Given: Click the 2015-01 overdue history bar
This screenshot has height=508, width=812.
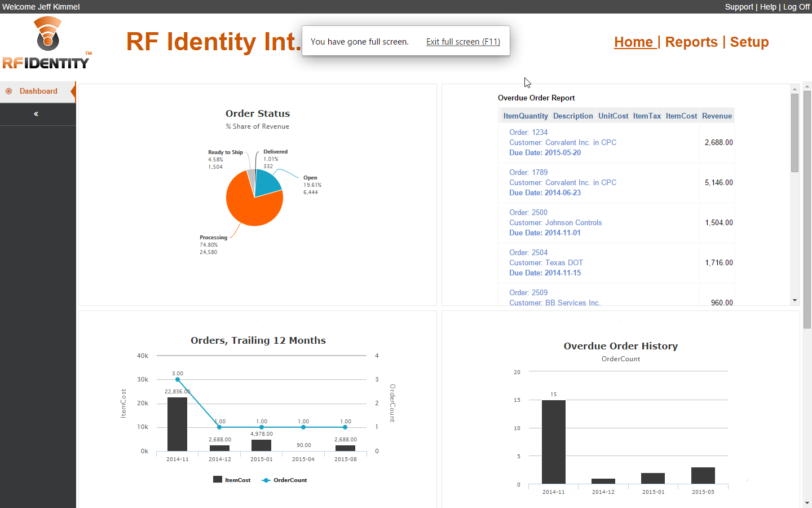Looking at the screenshot, I should pyautogui.click(x=653, y=478).
